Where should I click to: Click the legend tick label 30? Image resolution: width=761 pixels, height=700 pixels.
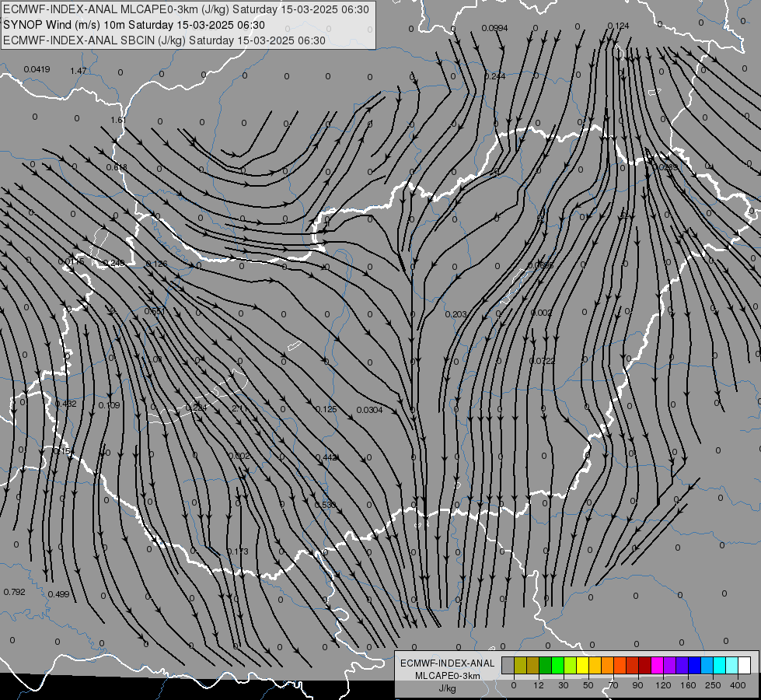coord(564,685)
